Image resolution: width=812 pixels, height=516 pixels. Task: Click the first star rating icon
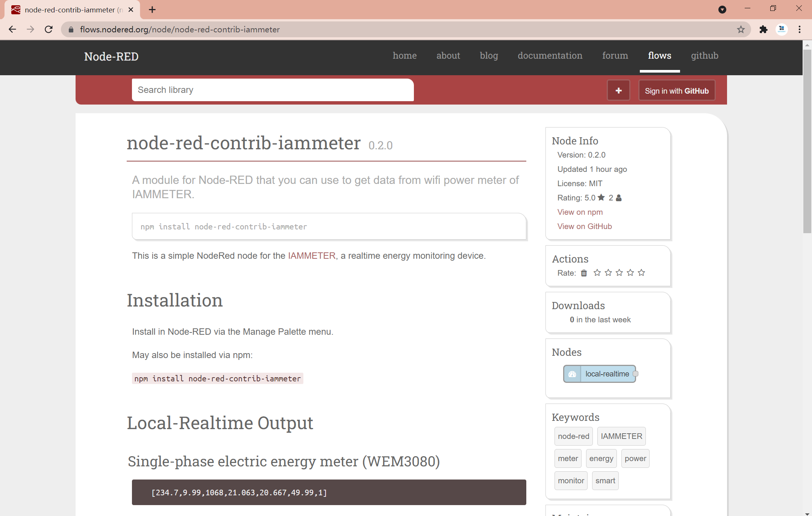click(597, 273)
